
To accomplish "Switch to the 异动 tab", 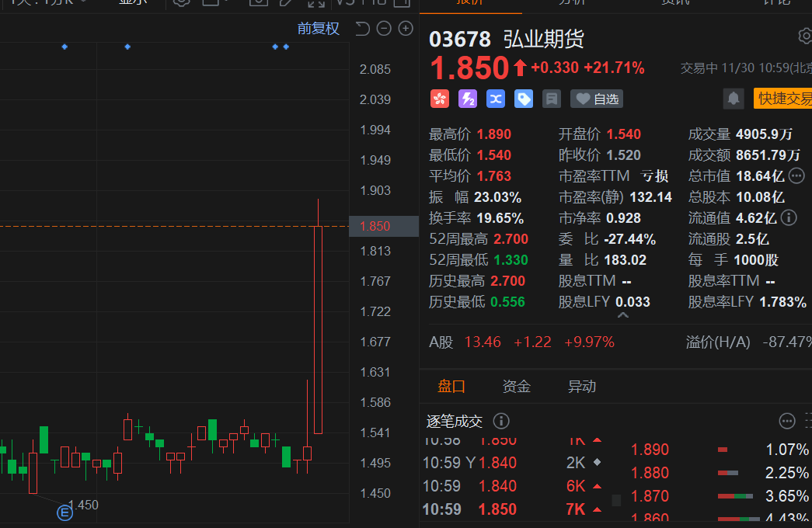I will tap(581, 386).
